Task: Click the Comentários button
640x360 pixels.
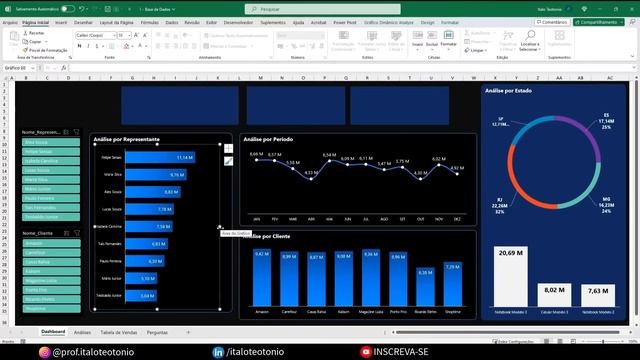Action: click(552, 22)
